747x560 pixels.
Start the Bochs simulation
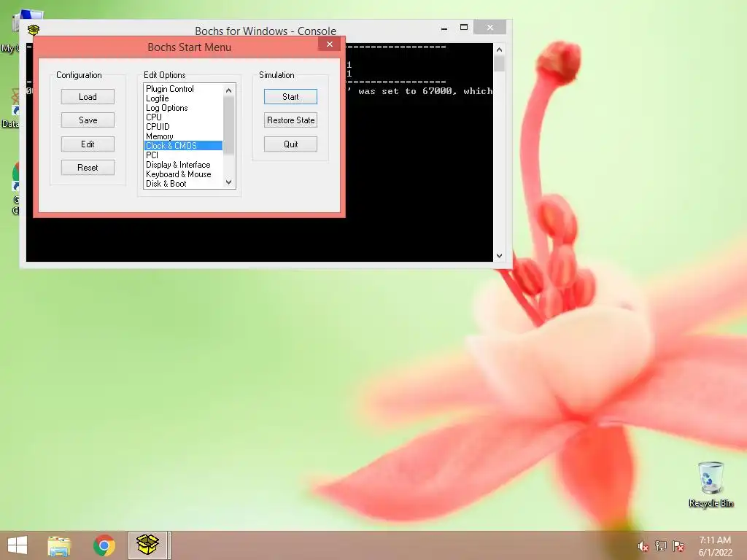[x=290, y=97]
